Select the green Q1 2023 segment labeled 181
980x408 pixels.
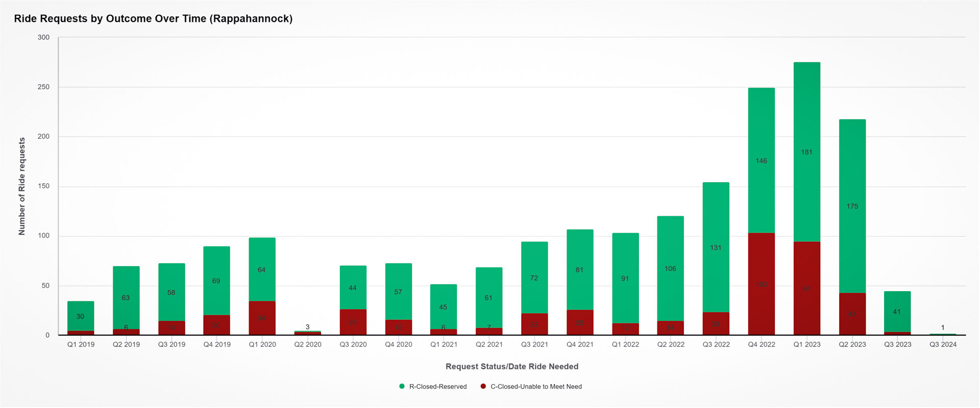click(x=806, y=152)
